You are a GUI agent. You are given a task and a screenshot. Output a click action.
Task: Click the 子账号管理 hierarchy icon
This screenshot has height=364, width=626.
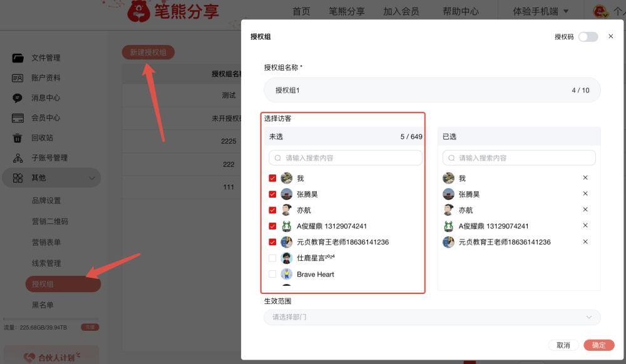pos(18,158)
